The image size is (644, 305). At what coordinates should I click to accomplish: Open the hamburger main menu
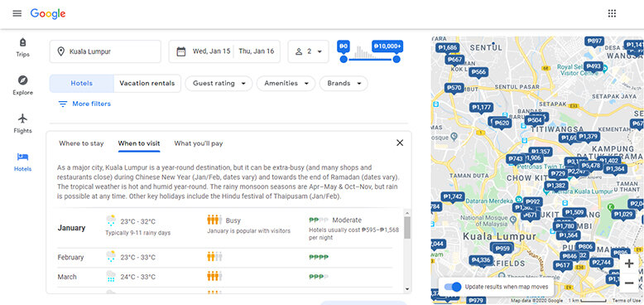point(17,13)
